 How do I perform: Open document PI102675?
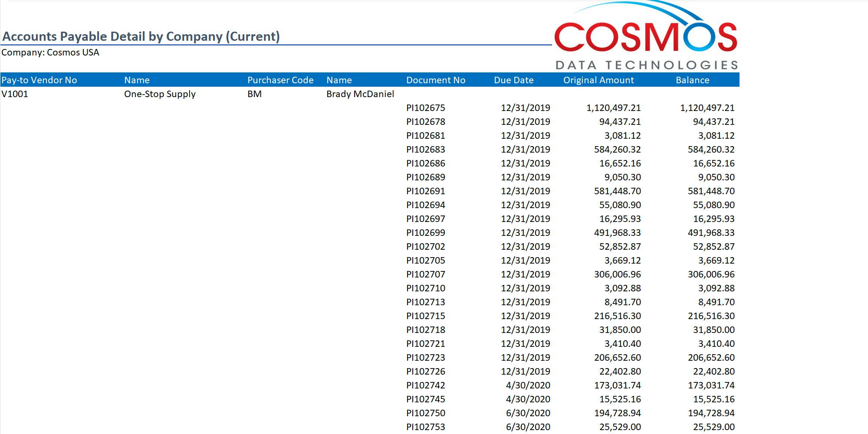click(x=425, y=108)
